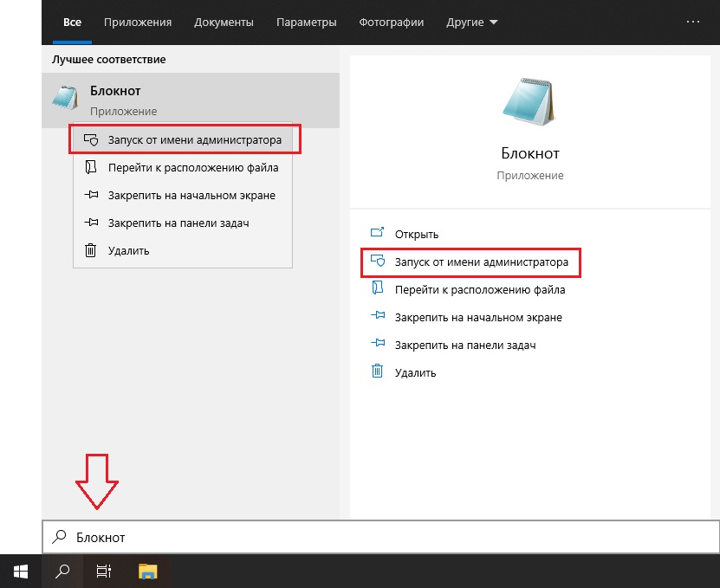Switch to the Приложения tab
Viewport: 720px width, 588px height.
pyautogui.click(x=137, y=22)
